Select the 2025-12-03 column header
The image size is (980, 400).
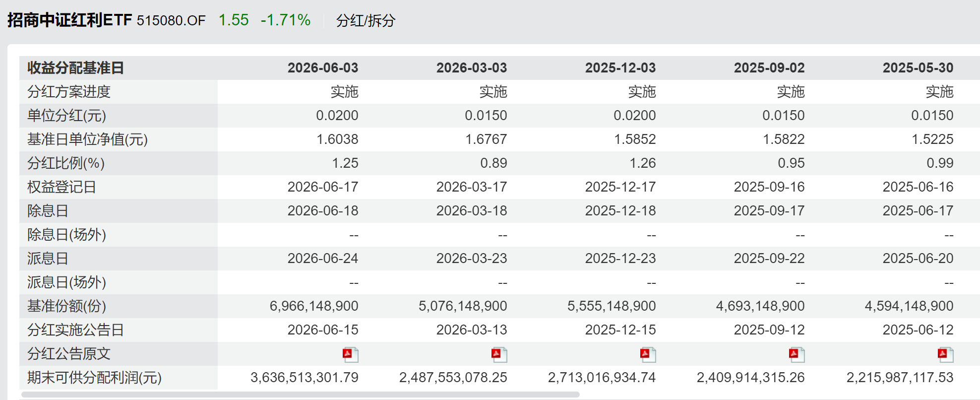pyautogui.click(x=620, y=68)
